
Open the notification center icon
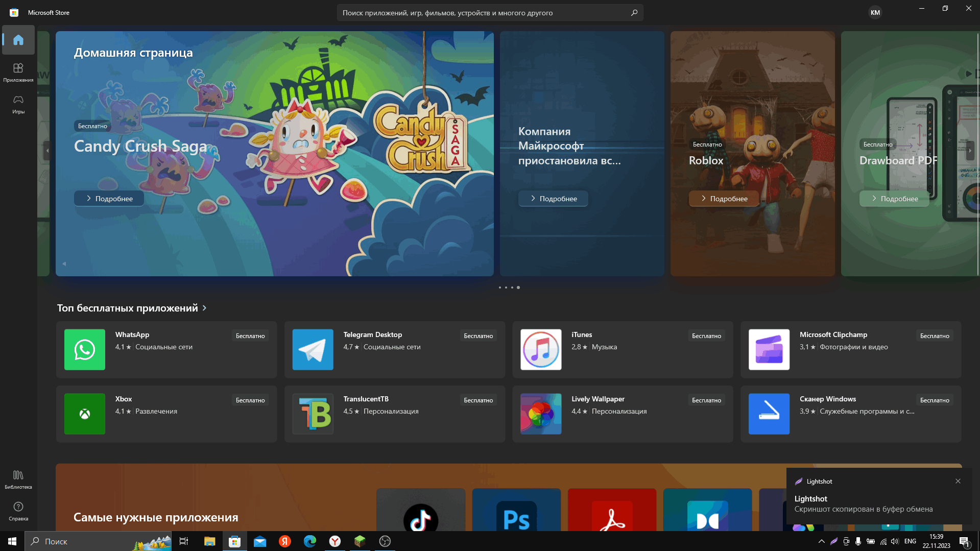point(964,541)
